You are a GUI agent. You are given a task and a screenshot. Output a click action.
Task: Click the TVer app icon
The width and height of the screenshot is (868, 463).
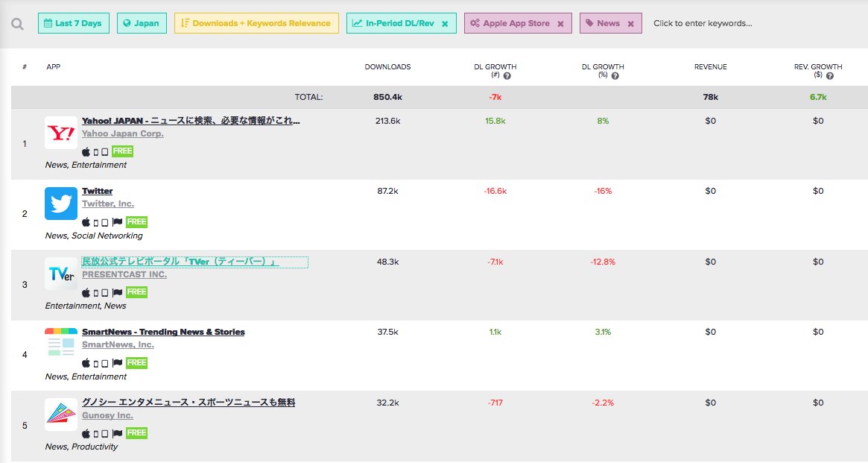pos(61,274)
